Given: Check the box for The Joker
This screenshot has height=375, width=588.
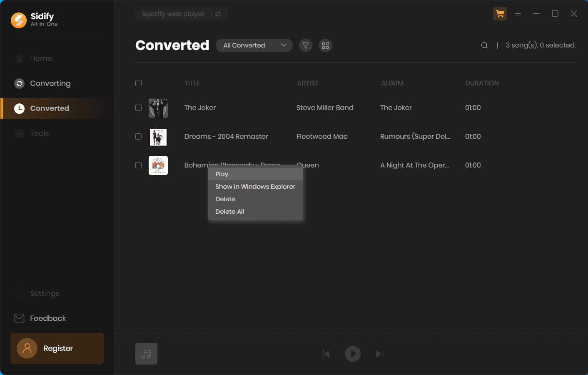Looking at the screenshot, I should [x=139, y=108].
